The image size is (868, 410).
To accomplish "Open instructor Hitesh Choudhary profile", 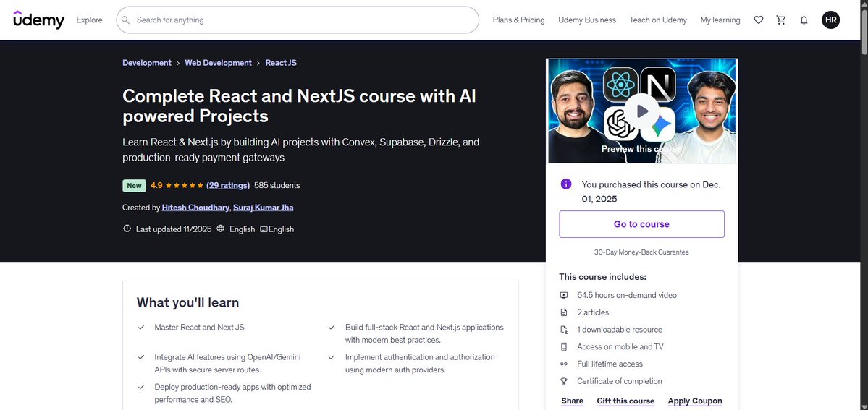I will [195, 208].
